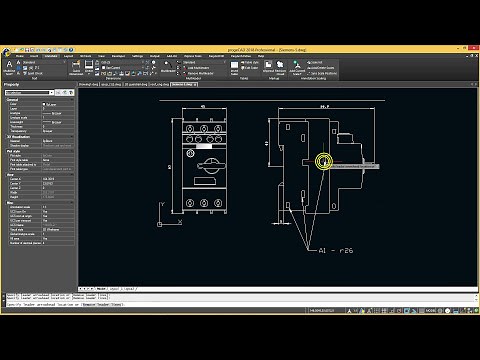Close the active Siemens drawing tab

tap(195, 85)
